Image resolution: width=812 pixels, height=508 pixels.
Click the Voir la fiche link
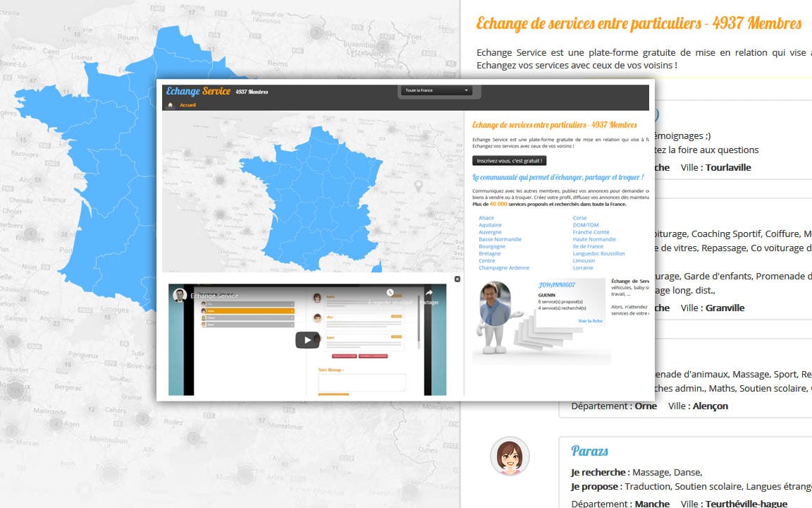591,321
